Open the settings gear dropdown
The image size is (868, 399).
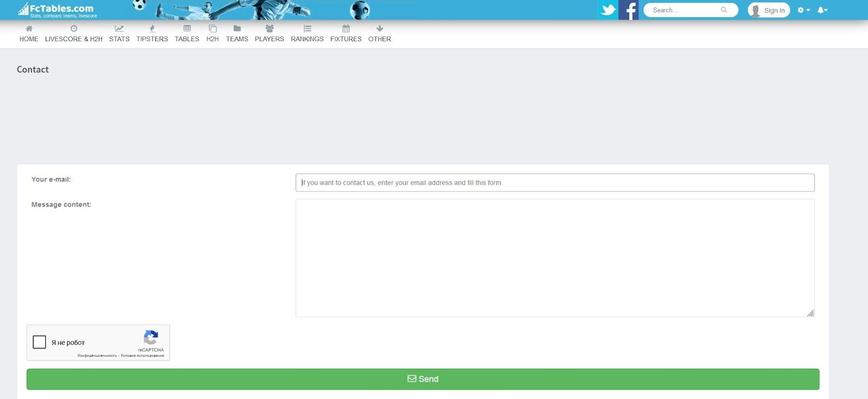coord(803,10)
